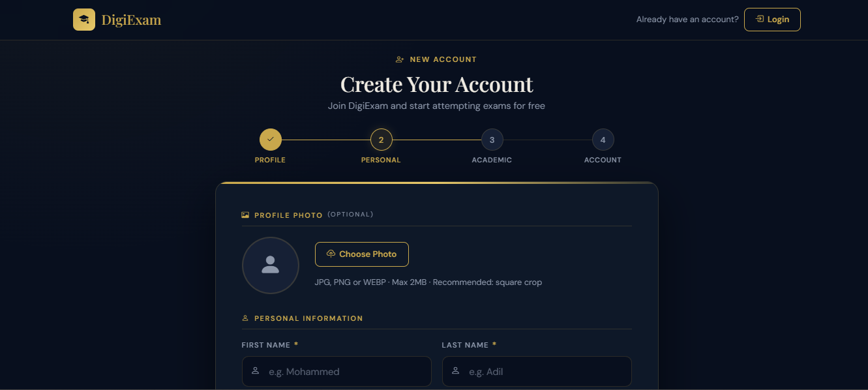Viewport: 868px width, 390px height.
Task: Go to completed Profile step checkmark circle
Action: point(270,140)
